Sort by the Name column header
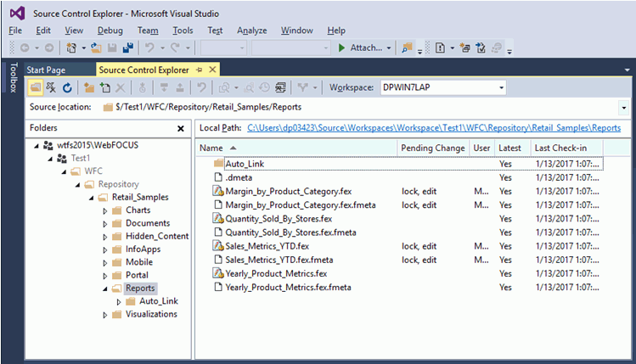The height and width of the screenshot is (364, 636). pyautogui.click(x=212, y=148)
